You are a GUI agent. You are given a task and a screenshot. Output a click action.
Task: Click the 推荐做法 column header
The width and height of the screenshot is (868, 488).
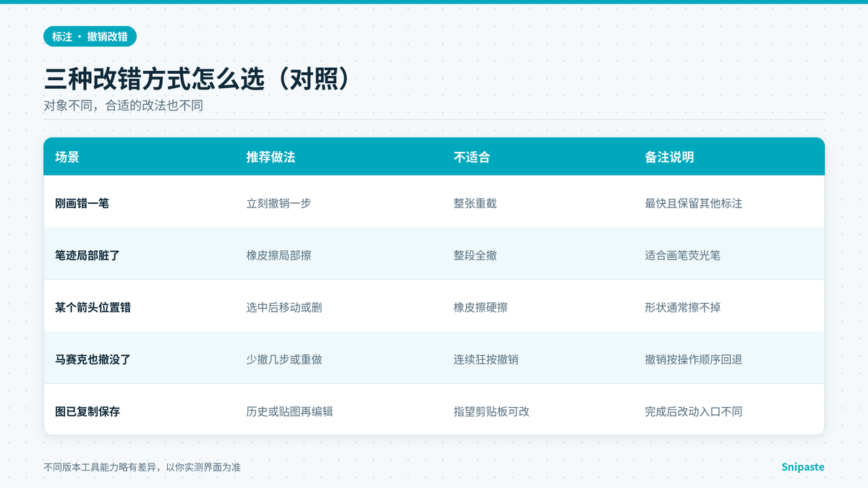pyautogui.click(x=271, y=157)
